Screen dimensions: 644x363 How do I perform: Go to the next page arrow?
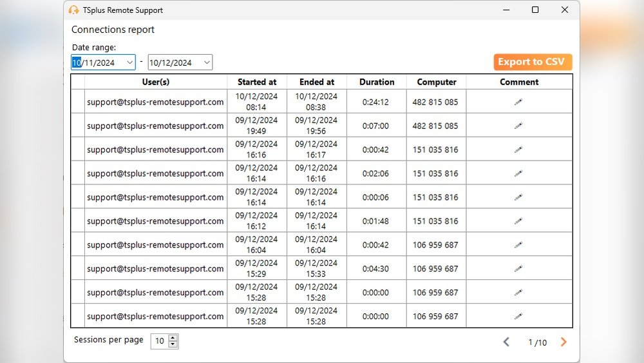(x=563, y=342)
